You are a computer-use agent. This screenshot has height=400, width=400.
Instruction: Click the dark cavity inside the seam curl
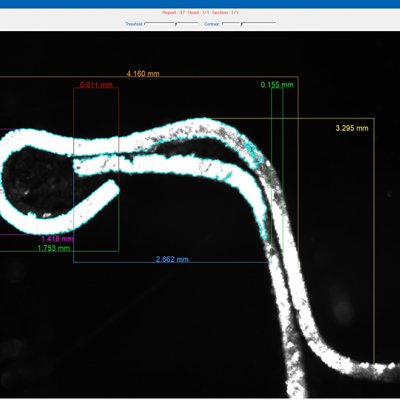(38, 182)
